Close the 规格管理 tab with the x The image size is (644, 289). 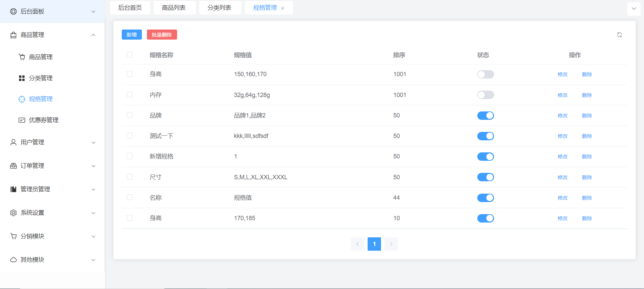(282, 8)
